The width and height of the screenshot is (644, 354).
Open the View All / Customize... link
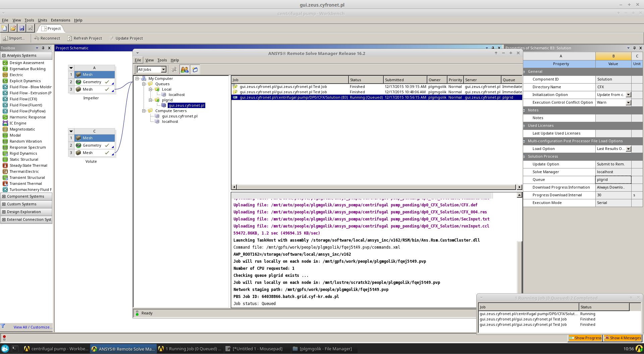tap(33, 327)
